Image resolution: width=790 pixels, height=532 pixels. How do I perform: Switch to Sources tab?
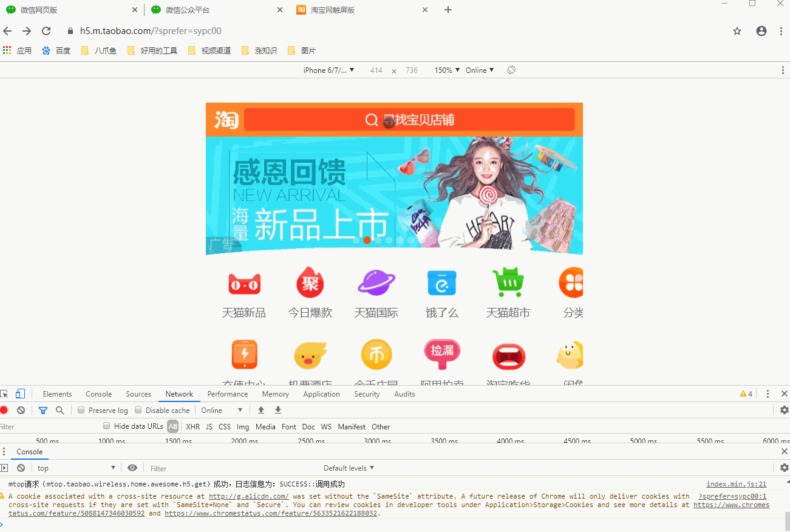tap(138, 394)
